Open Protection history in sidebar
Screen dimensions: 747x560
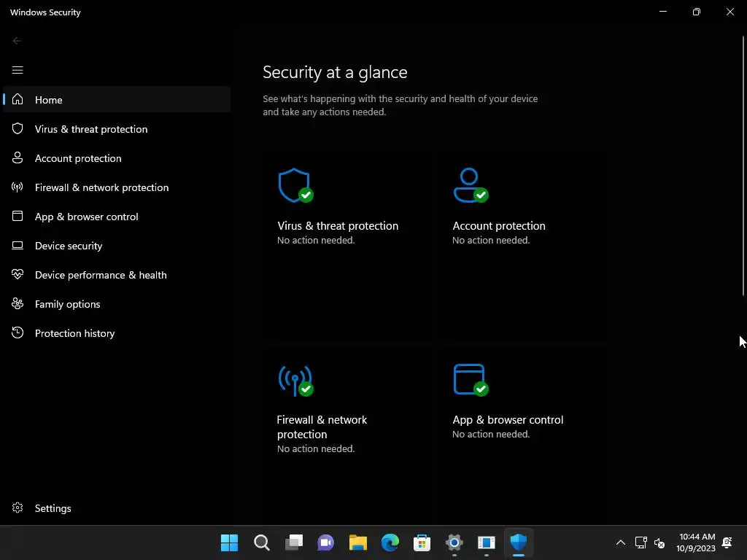coord(117,333)
